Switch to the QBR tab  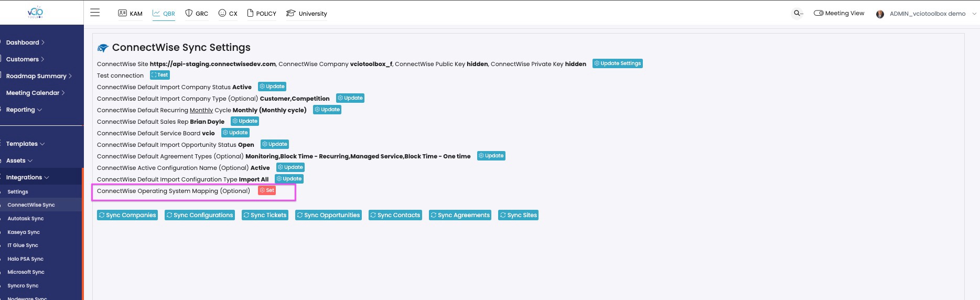click(164, 14)
